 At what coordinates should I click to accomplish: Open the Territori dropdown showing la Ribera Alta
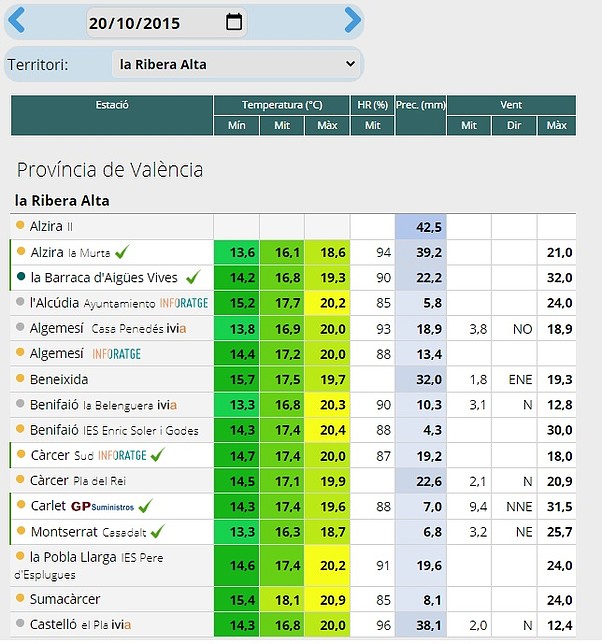237,64
